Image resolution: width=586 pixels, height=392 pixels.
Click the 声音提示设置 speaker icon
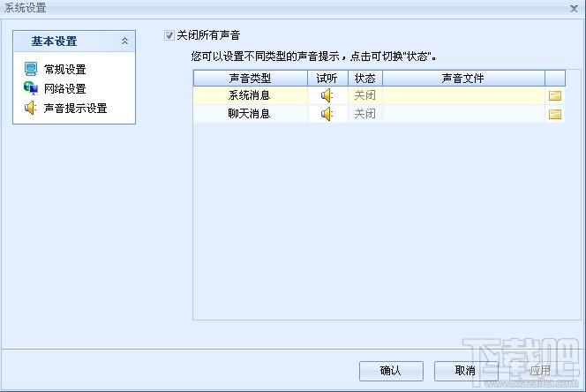tap(30, 108)
